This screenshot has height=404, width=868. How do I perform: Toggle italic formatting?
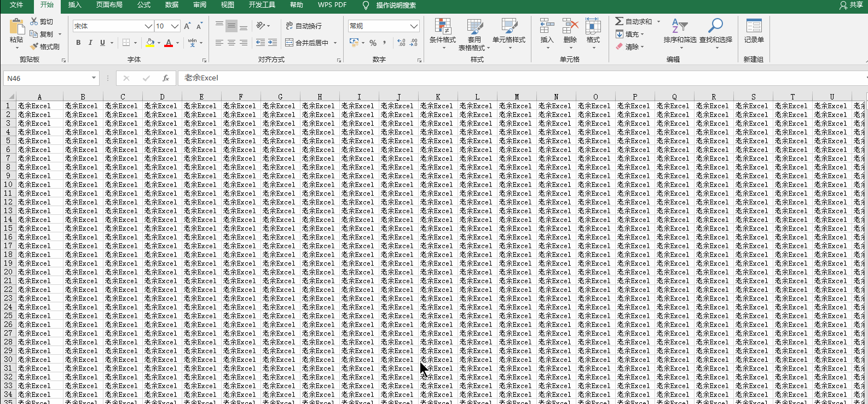[90, 43]
